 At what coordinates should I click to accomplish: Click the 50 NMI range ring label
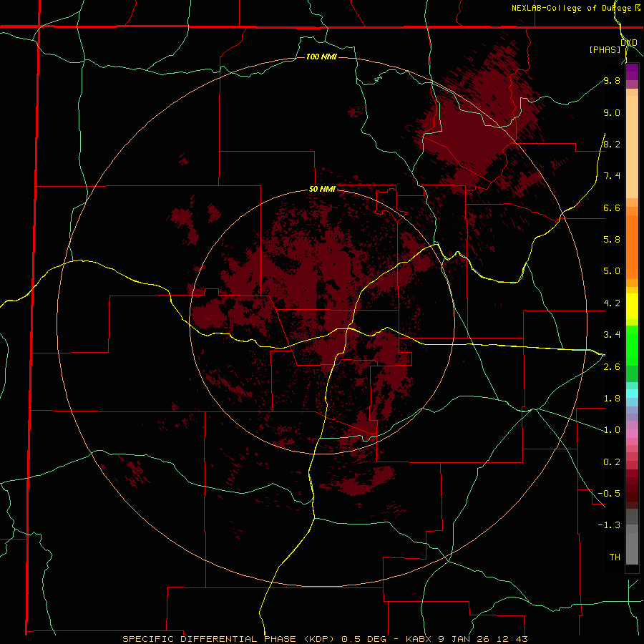(x=322, y=190)
